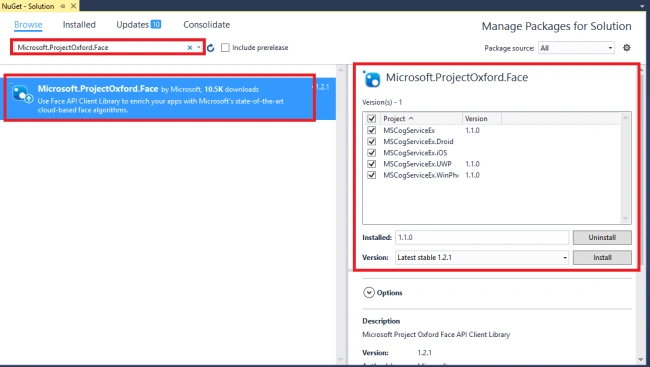Open the search history dropdown arrow
The width and height of the screenshot is (650, 367).
[x=199, y=48]
